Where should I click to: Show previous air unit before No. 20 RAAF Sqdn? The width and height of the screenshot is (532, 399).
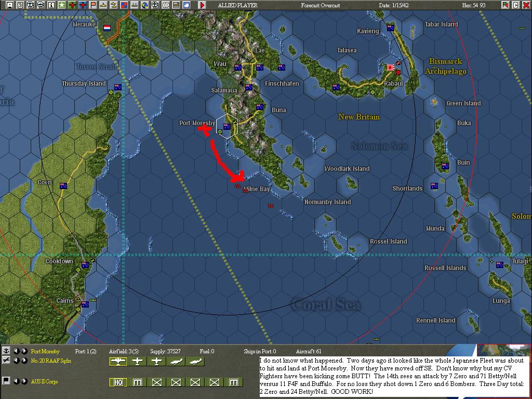tap(16, 361)
